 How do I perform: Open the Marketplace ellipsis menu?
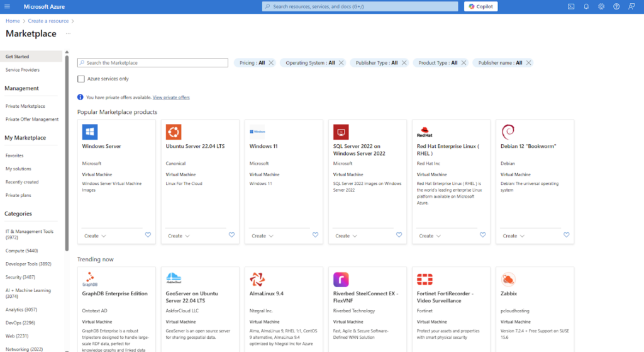(x=68, y=34)
